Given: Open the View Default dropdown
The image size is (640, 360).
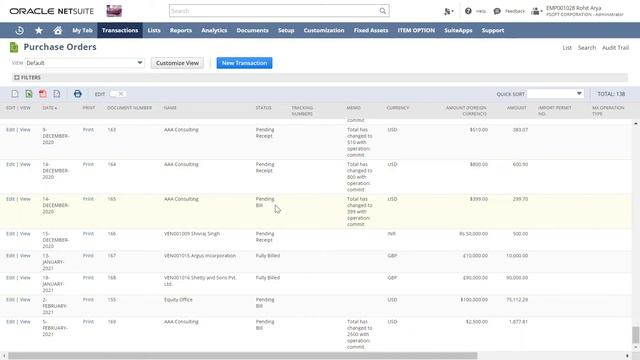Looking at the screenshot, I should (84, 63).
